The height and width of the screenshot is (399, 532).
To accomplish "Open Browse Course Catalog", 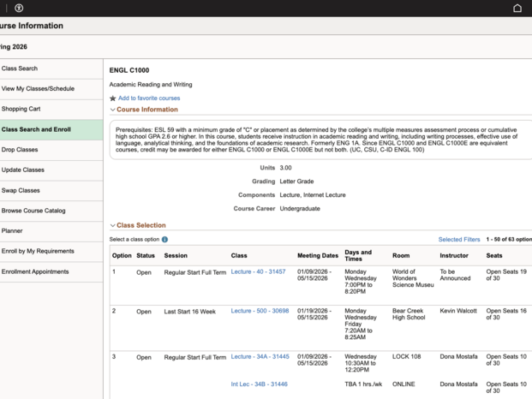I will 51,211.
